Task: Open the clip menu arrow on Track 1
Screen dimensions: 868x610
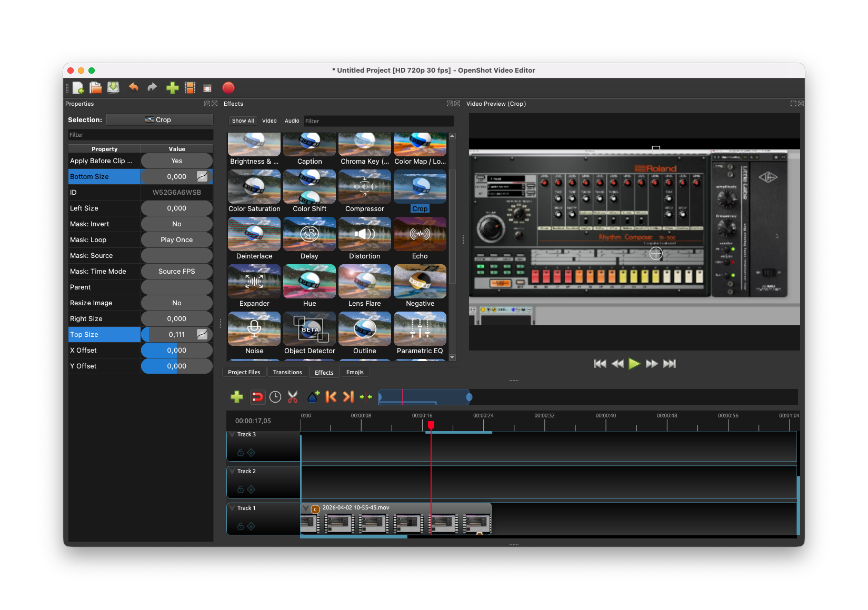Action: point(306,508)
